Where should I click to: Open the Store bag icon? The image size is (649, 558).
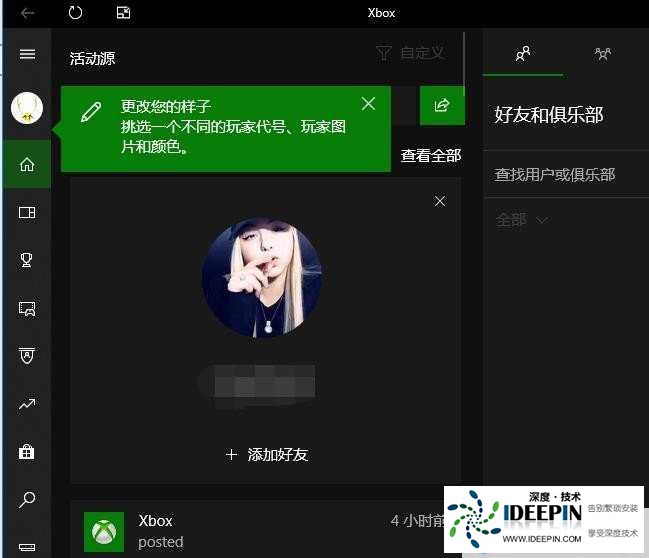click(26, 451)
